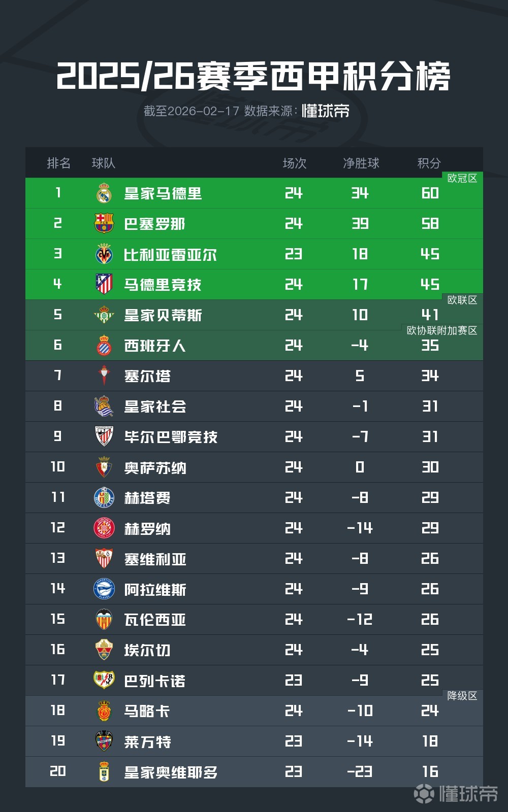Click the Atletico Madrid club crest
The image size is (508, 812).
(104, 285)
